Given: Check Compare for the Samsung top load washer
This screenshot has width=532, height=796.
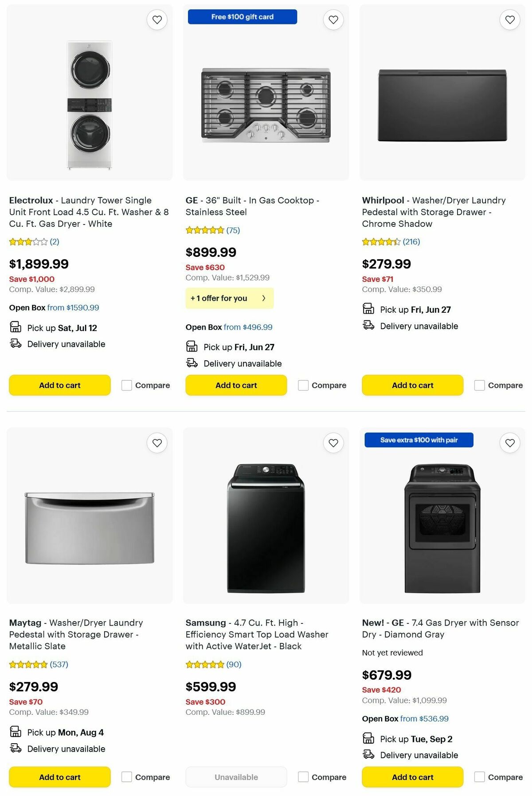Looking at the screenshot, I should 302,777.
